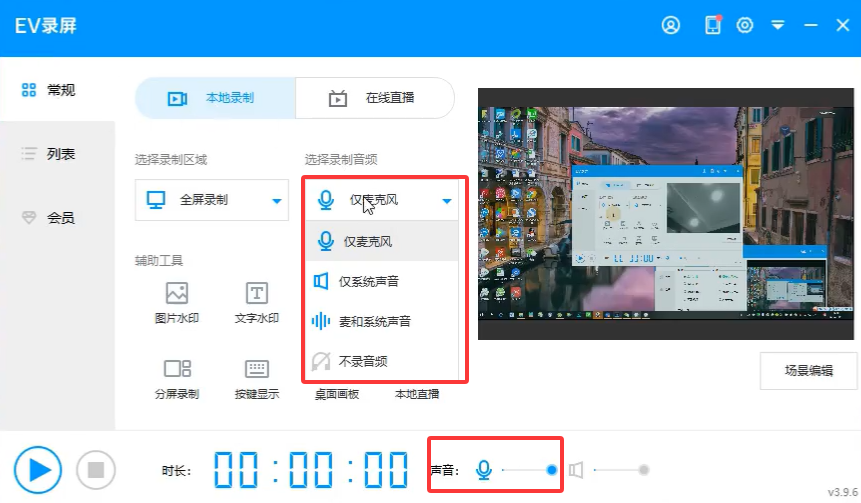This screenshot has width=861, height=503.
Task: Click the 选择录制区域 label
Action: 171,160
